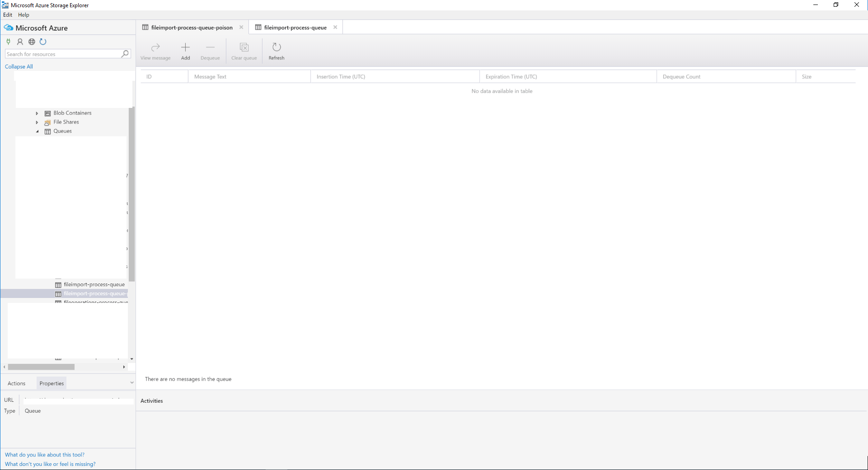Click the Collapse All link

point(19,66)
